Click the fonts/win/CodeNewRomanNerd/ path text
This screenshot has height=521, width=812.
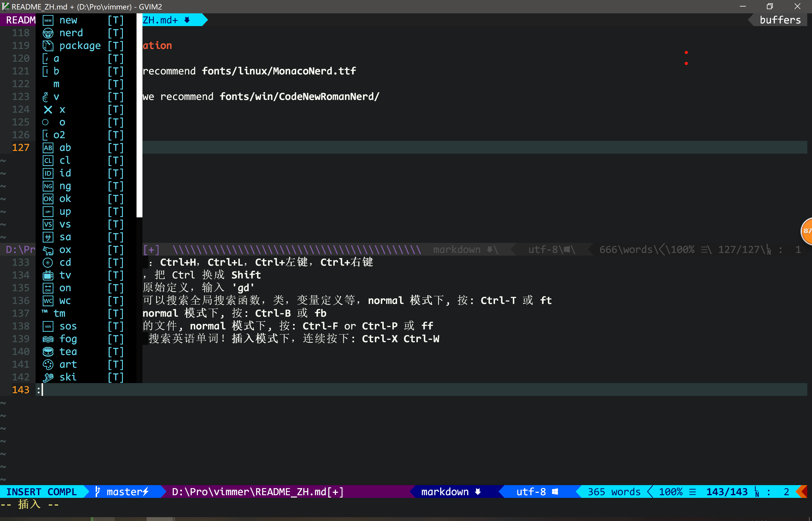300,97
